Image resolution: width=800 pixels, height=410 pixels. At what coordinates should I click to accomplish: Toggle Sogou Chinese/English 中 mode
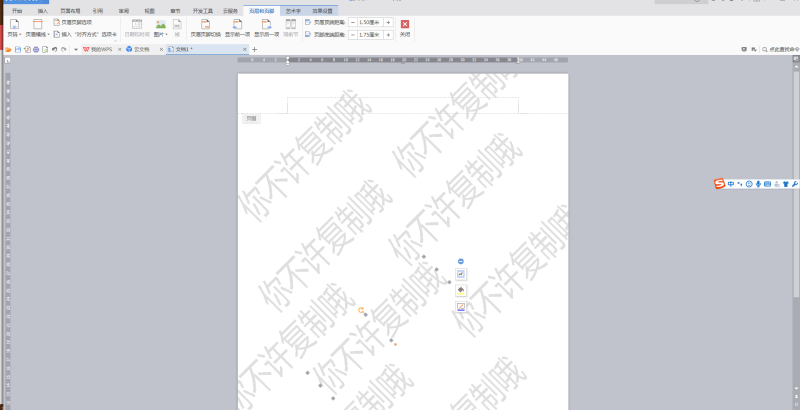tap(731, 184)
